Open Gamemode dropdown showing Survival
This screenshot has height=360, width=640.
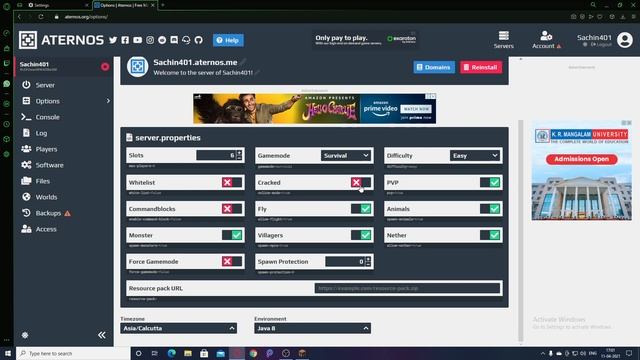pyautogui.click(x=346, y=156)
